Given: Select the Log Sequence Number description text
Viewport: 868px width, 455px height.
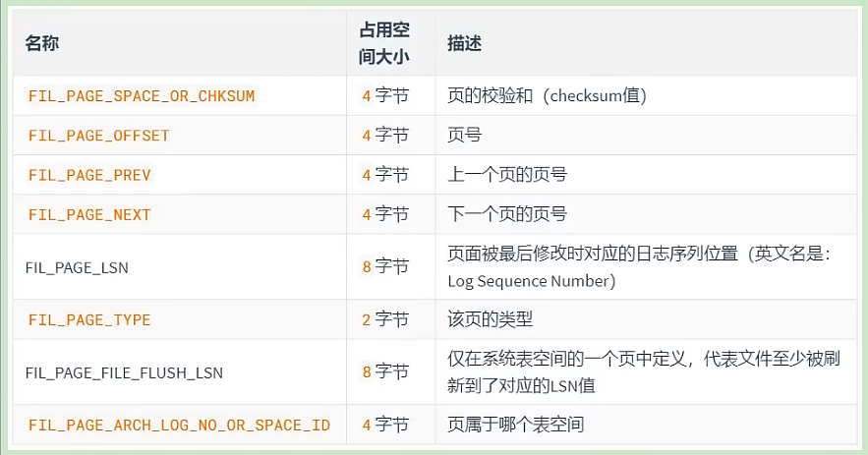Looking at the screenshot, I should tap(529, 281).
